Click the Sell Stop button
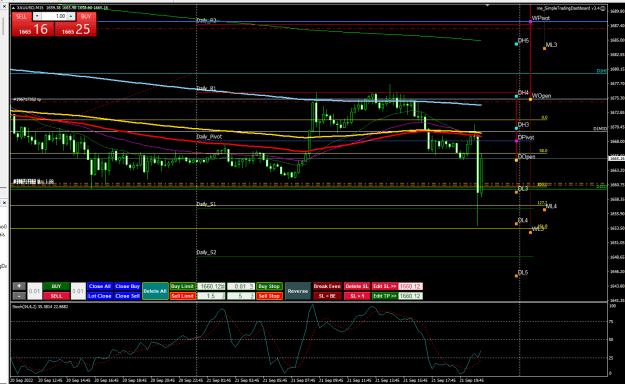The image size is (625, 384). click(x=269, y=296)
